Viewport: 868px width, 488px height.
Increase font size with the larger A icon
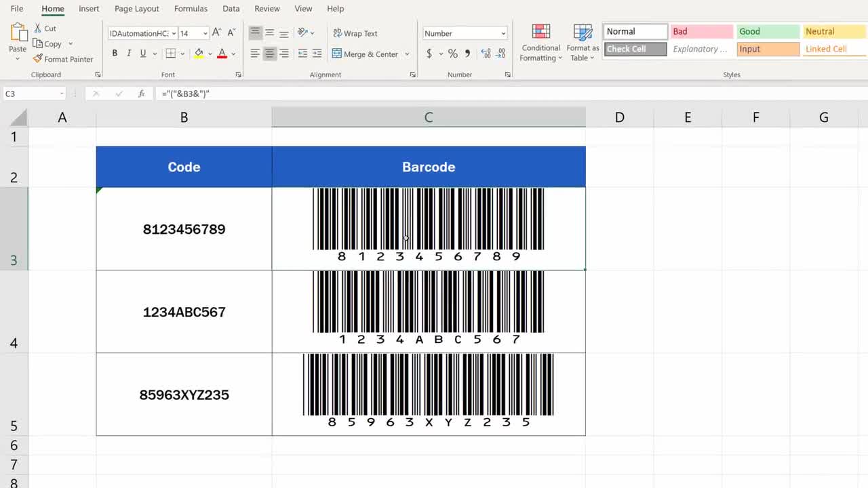tap(217, 33)
